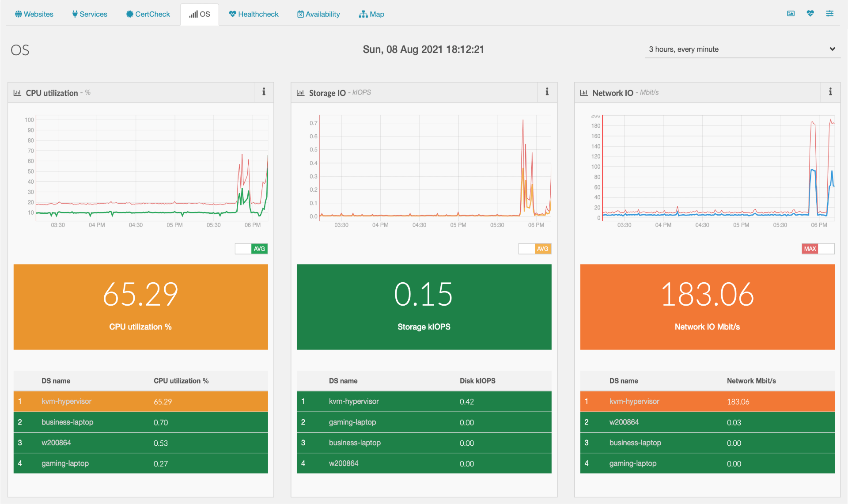The image size is (848, 504).
Task: Click the image icon at top right
Action: point(791,14)
